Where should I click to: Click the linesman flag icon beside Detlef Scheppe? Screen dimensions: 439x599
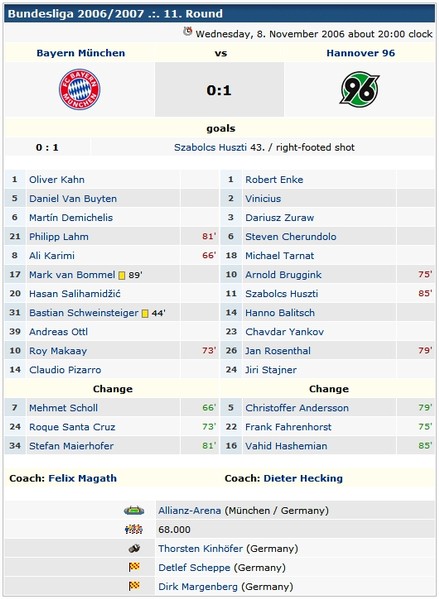click(x=134, y=567)
